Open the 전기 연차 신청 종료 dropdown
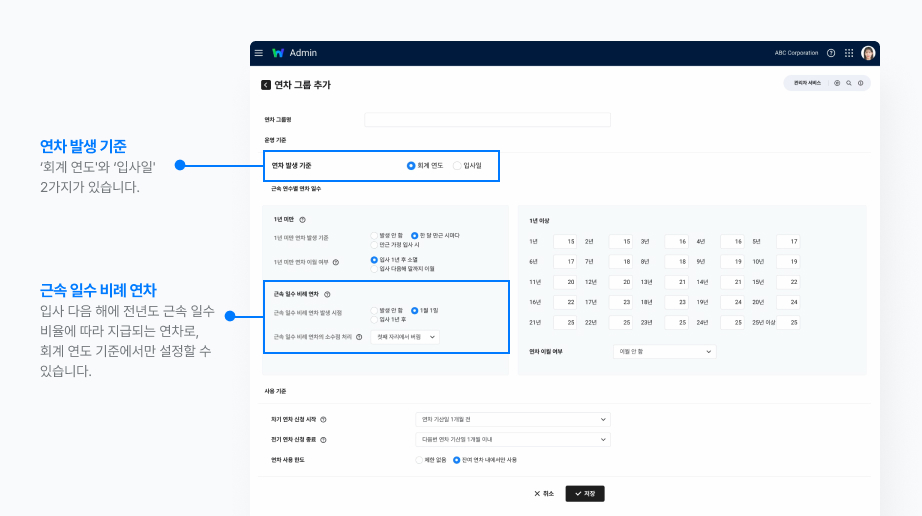The image size is (922, 516). pos(512,439)
